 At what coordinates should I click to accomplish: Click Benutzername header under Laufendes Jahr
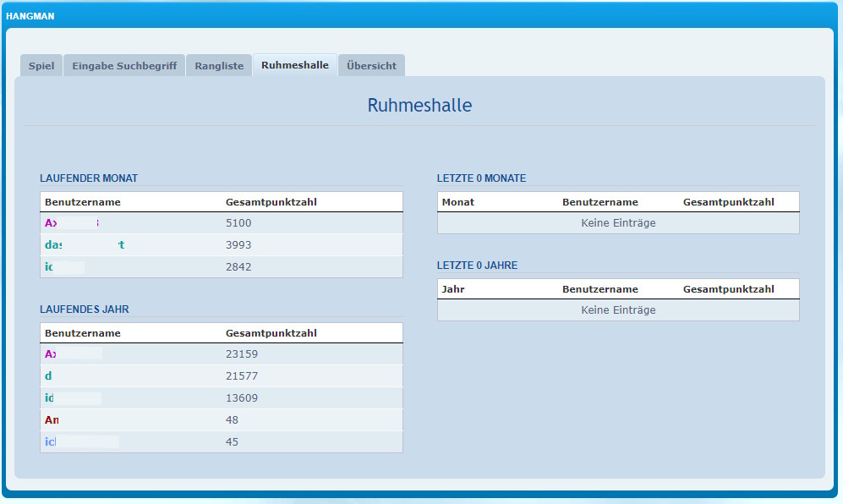tap(83, 333)
